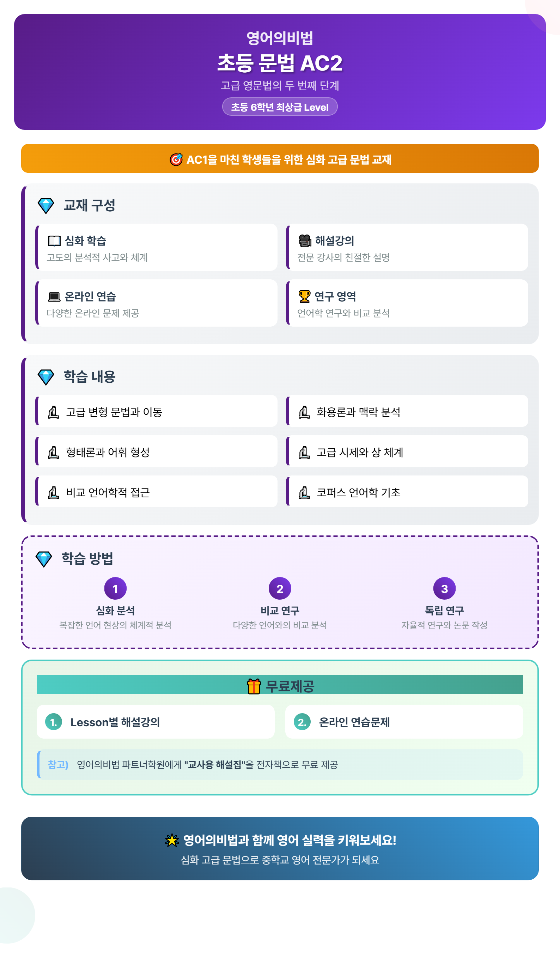Click the diamond icon beside 학습 방법
560x958 pixels.
(44, 559)
